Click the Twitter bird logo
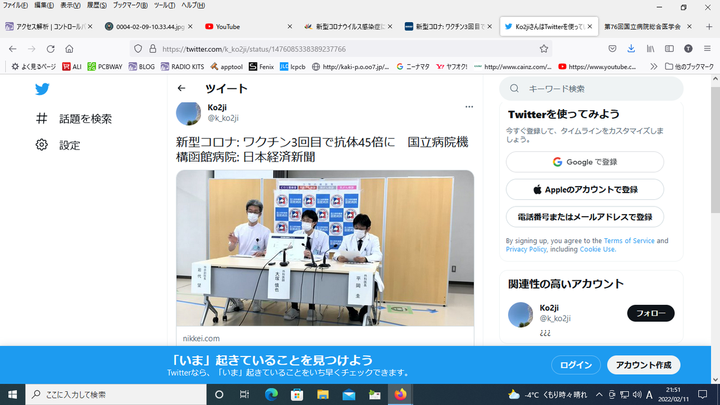This screenshot has width=720, height=405. [42, 89]
